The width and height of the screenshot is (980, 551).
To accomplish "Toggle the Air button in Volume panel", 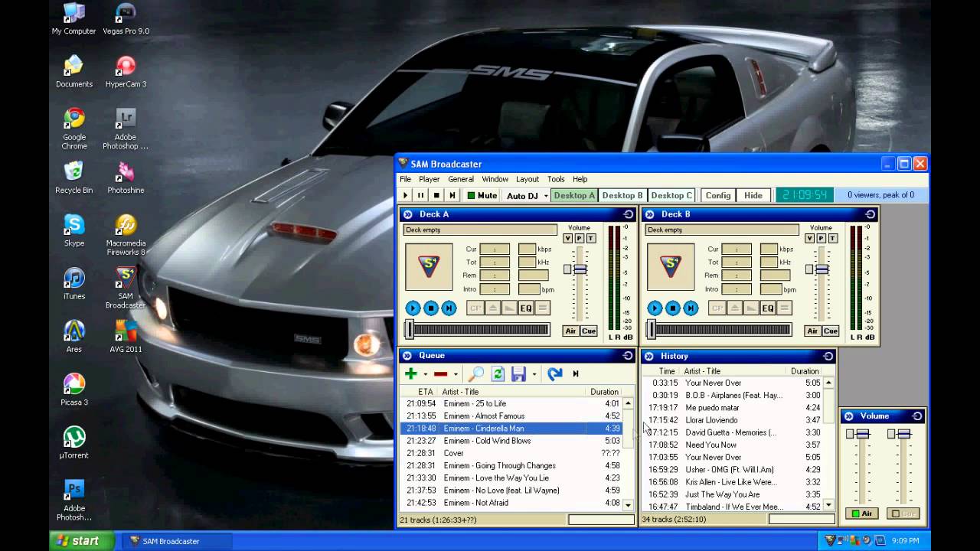I will [x=862, y=514].
